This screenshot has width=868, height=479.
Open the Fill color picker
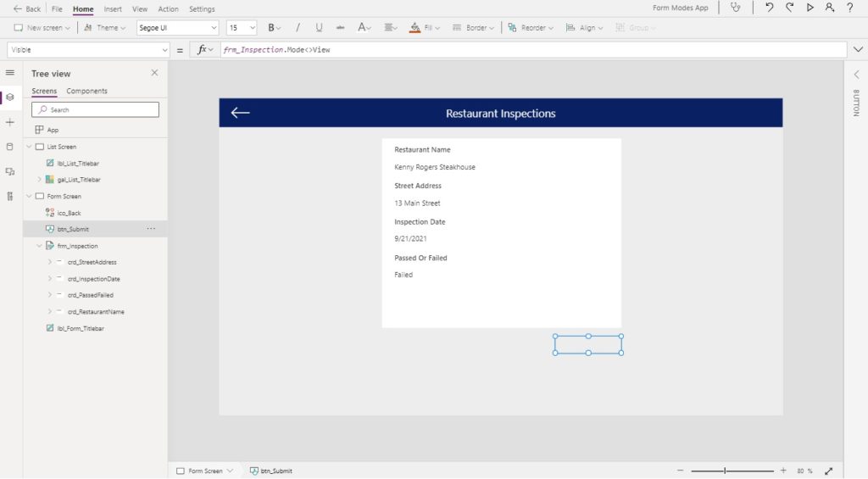pyautogui.click(x=425, y=28)
